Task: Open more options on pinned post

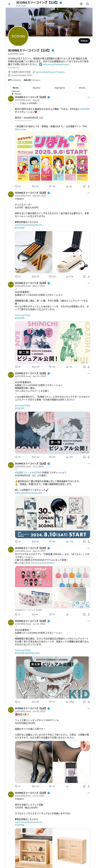Action: tap(89, 97)
